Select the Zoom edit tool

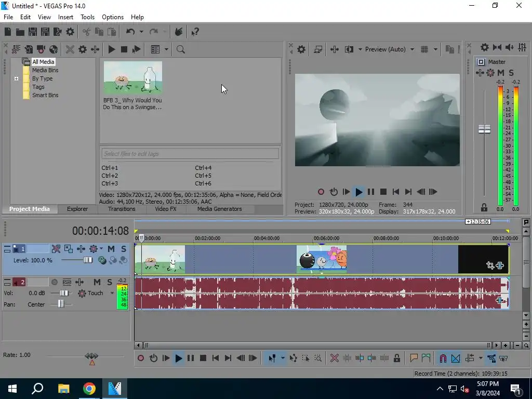pos(318,358)
